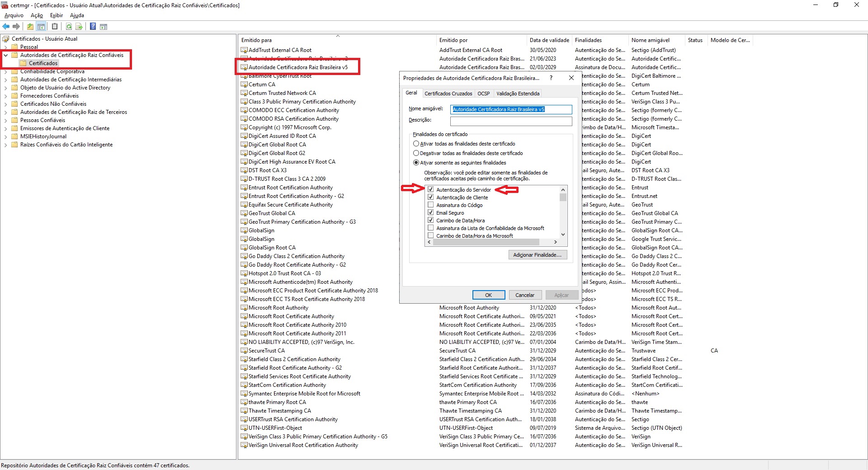
Task: Toggle the action pane toolbar icon
Action: tap(104, 27)
